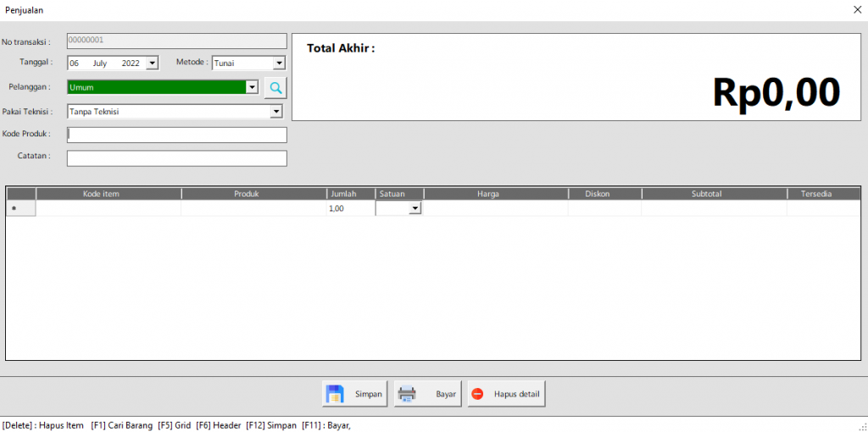Screen dimensions: 868x432
Task: Click the No transaksi field 00000001
Action: pyautogui.click(x=177, y=41)
